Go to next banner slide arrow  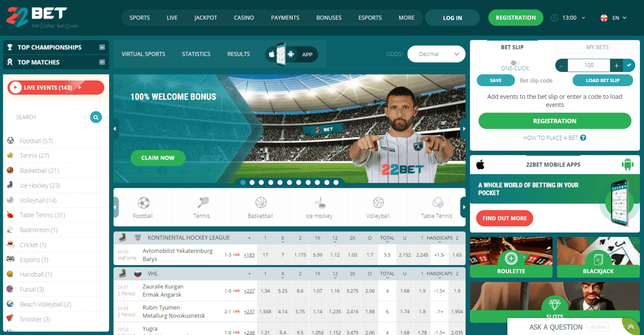coord(464,129)
